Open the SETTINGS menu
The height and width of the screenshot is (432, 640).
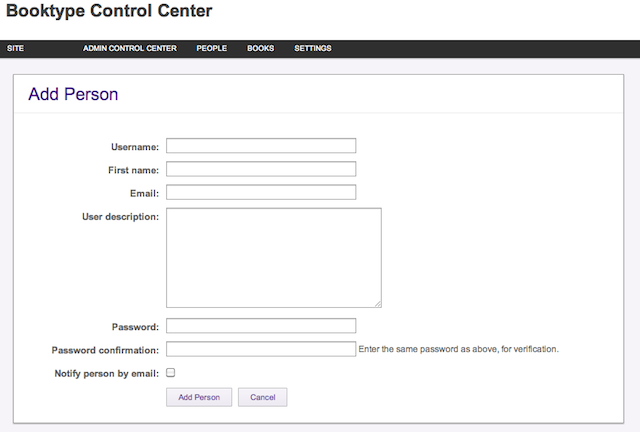313,48
